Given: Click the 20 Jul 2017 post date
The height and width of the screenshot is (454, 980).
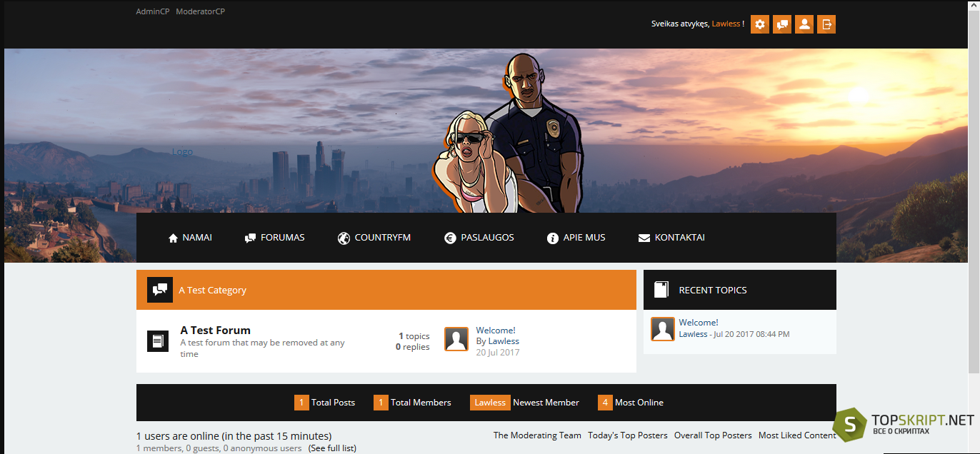Looking at the screenshot, I should point(498,352).
